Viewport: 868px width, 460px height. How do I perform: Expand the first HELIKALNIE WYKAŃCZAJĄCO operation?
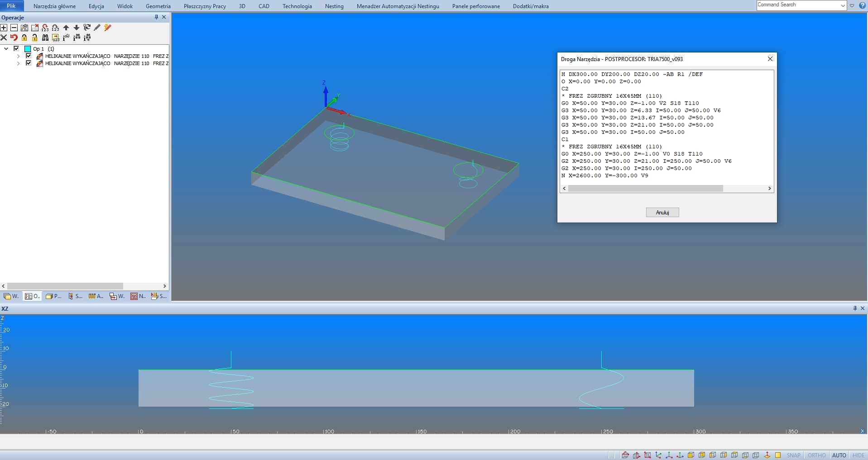click(x=18, y=56)
